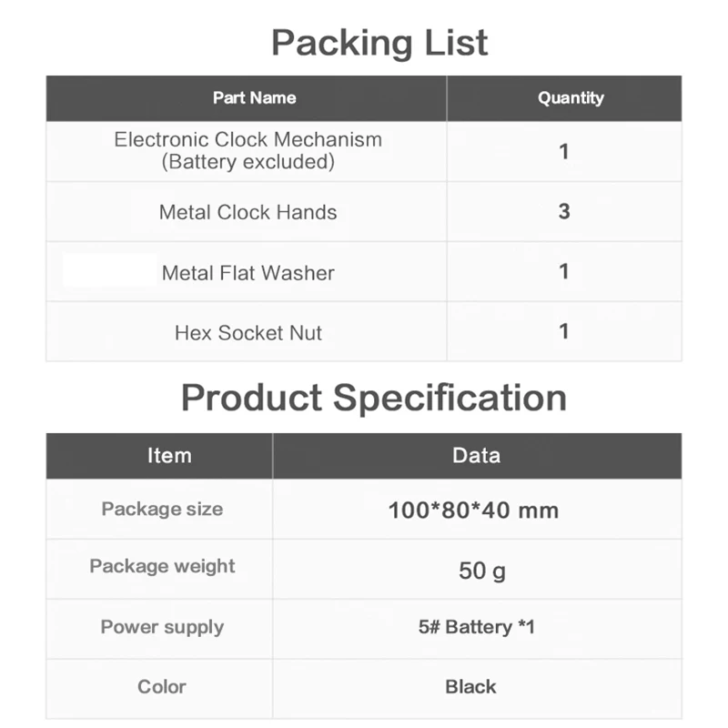Select the Color row label
The height and width of the screenshot is (728, 728).
[x=161, y=687]
